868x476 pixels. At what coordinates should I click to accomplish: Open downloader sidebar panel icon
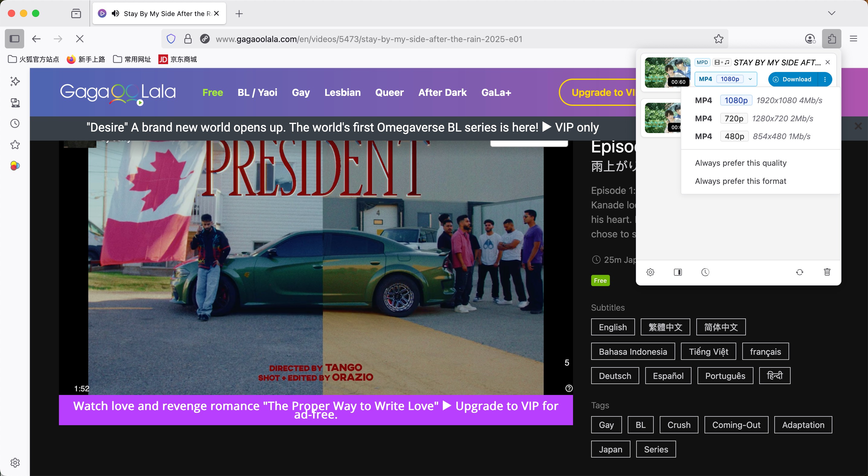[x=678, y=272]
